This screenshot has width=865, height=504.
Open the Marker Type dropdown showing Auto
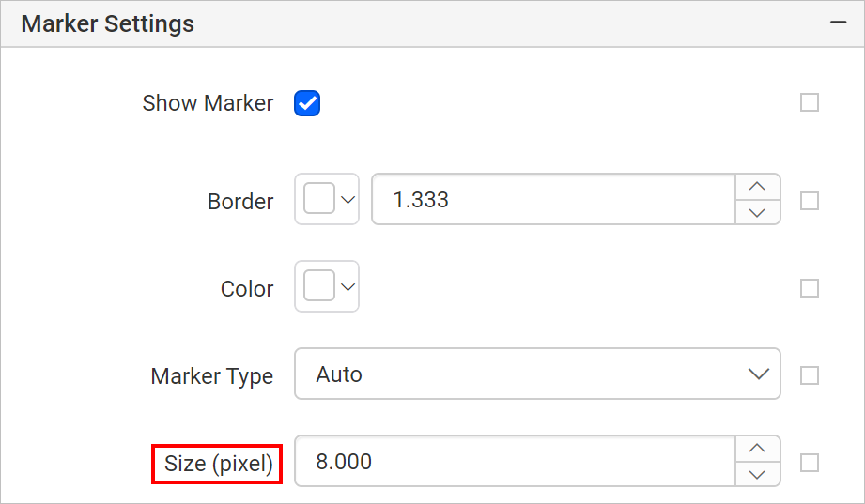pyautogui.click(x=537, y=374)
